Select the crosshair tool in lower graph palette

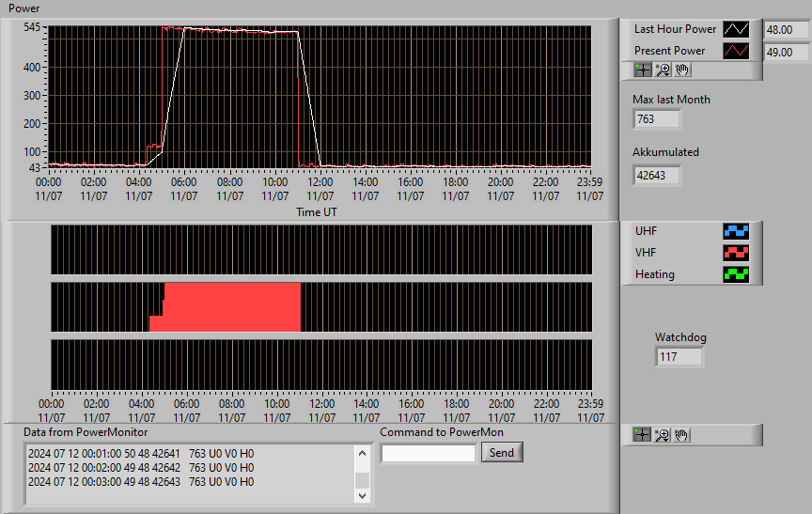pyautogui.click(x=642, y=435)
